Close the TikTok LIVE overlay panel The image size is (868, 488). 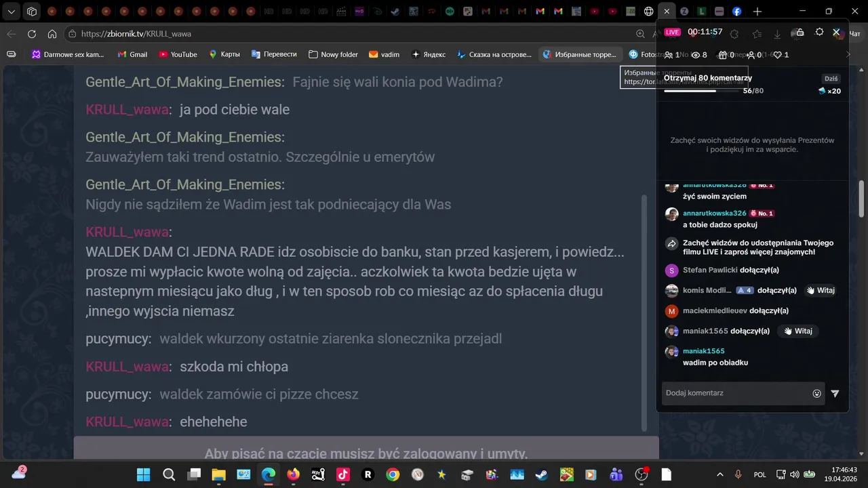click(x=837, y=33)
